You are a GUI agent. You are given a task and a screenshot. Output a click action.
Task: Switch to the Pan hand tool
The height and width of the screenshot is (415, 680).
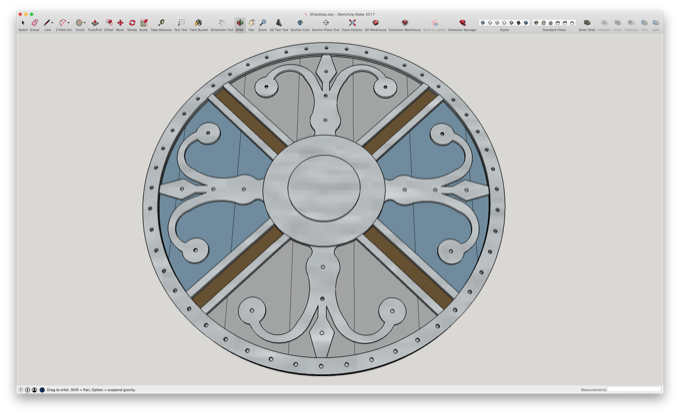coord(252,23)
